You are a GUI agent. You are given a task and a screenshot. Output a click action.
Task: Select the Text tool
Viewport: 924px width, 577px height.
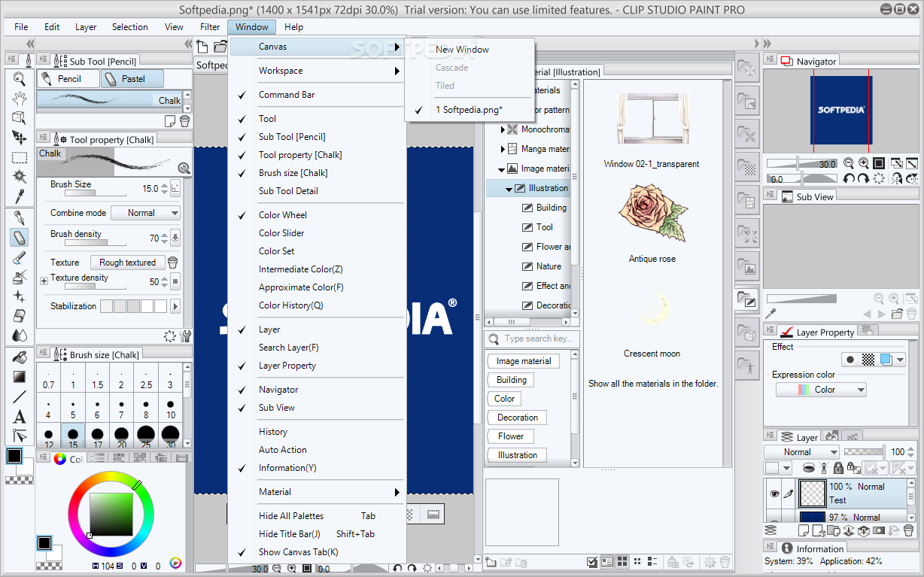20,416
